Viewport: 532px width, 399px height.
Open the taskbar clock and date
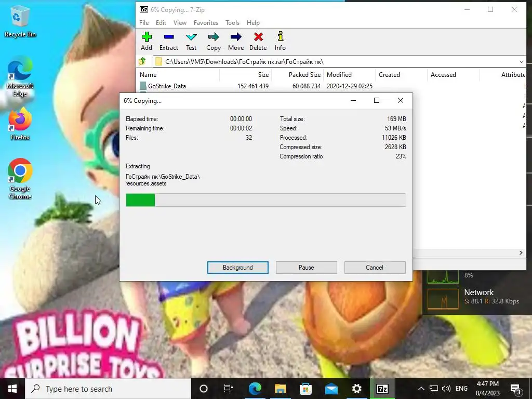coord(487,389)
